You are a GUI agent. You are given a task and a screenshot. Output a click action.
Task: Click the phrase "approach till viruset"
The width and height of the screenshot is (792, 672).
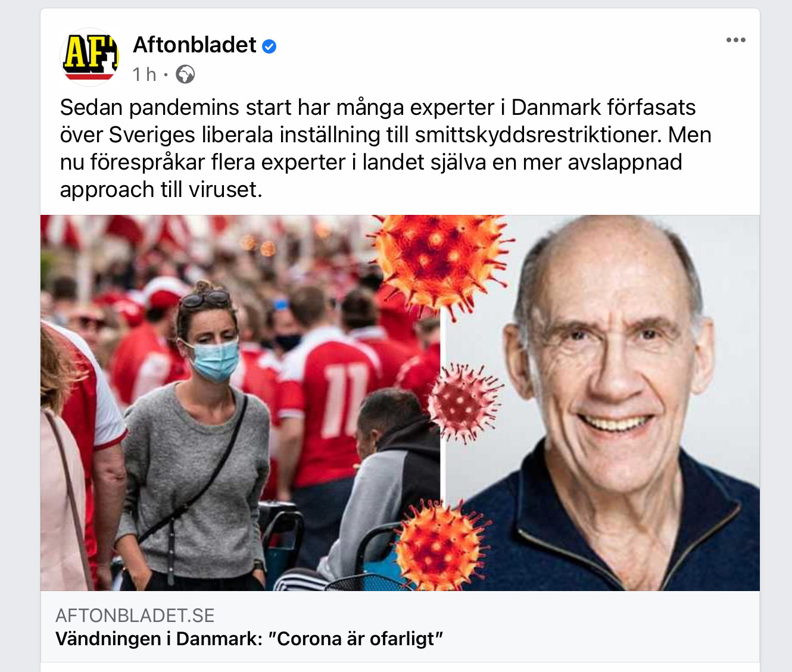click(x=161, y=190)
